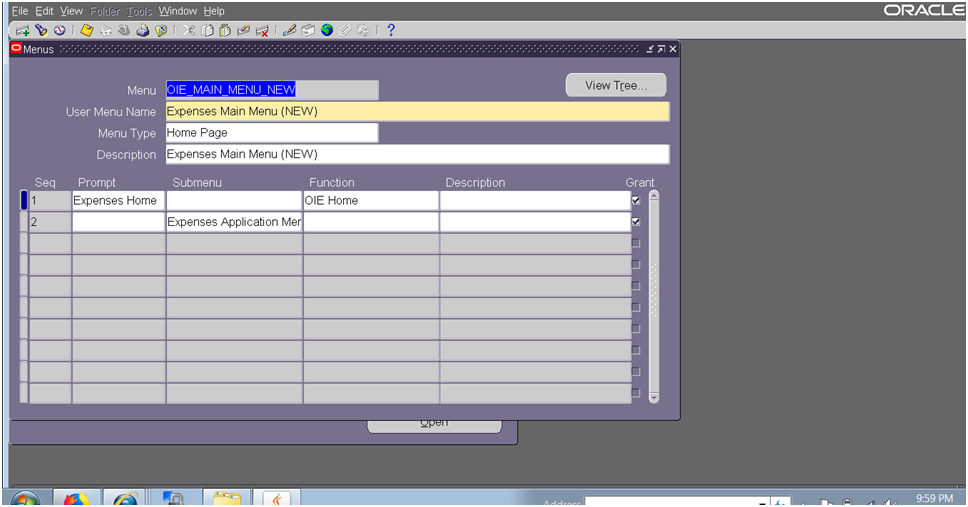This screenshot has height=507, width=968.
Task: Click the empty Function cell in row 2
Action: point(370,222)
